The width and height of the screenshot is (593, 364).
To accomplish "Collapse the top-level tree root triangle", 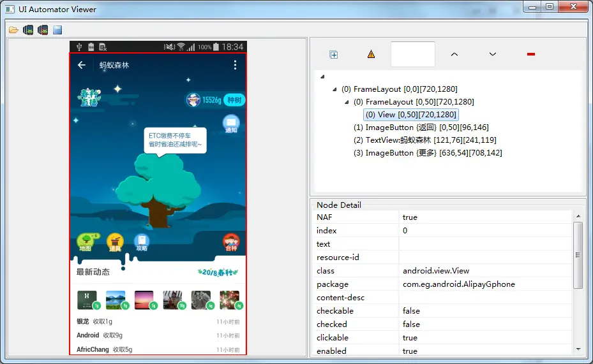I will [x=322, y=76].
